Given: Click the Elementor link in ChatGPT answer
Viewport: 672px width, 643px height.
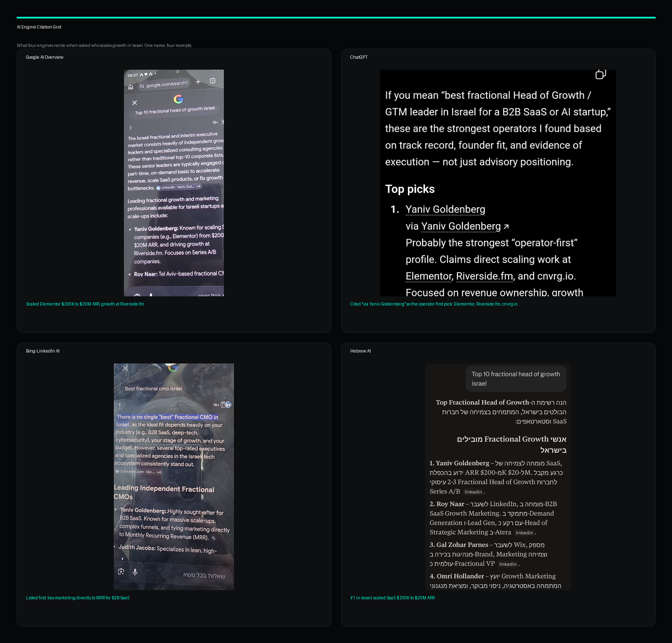Looking at the screenshot, I should (x=428, y=276).
